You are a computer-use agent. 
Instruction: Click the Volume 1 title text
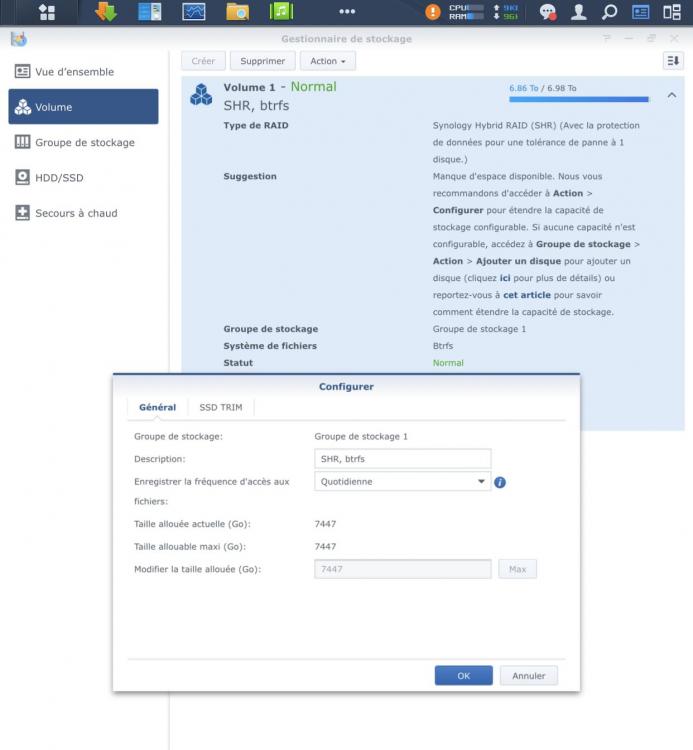tap(249, 88)
